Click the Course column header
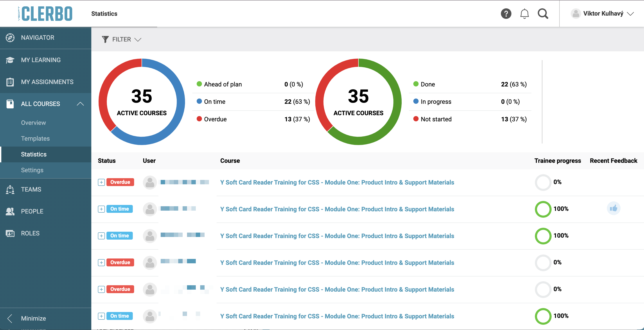Screen dimensions: 644x330 pos(230,161)
